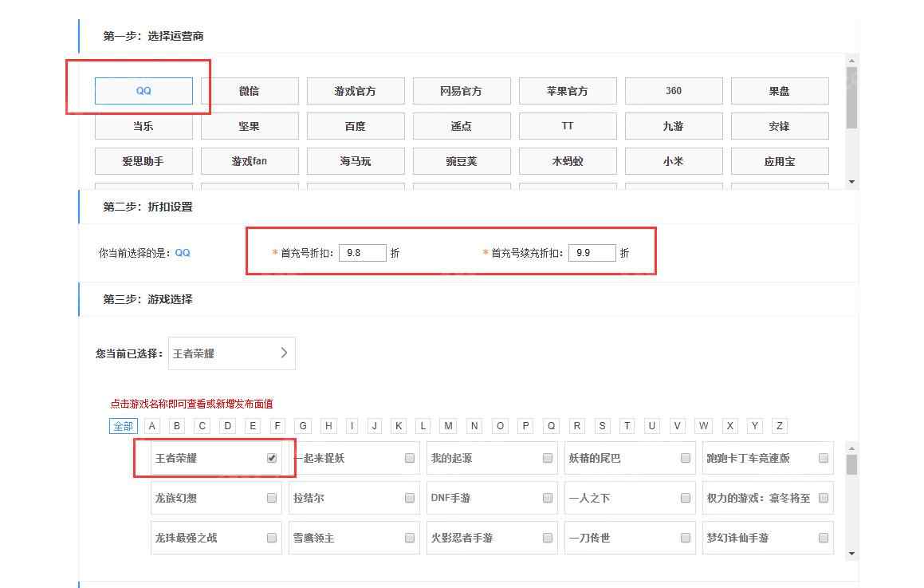Select the TT operator
The height and width of the screenshot is (588, 924).
(568, 126)
